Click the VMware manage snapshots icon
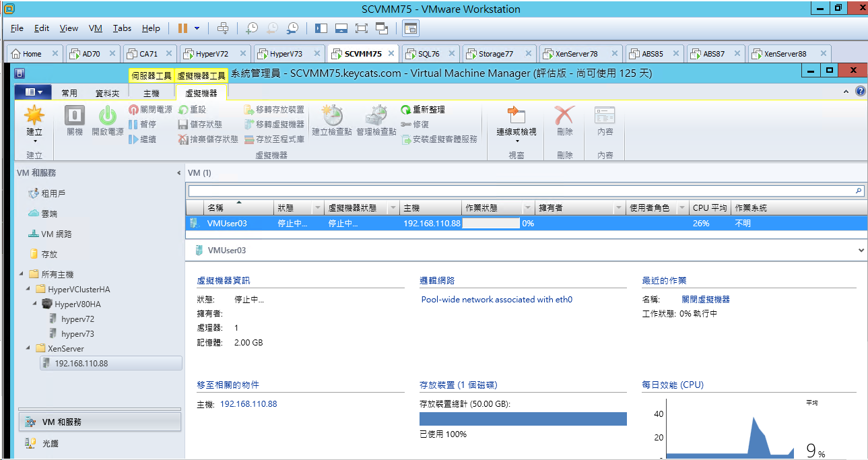Image resolution: width=868 pixels, height=460 pixels. 292,28
